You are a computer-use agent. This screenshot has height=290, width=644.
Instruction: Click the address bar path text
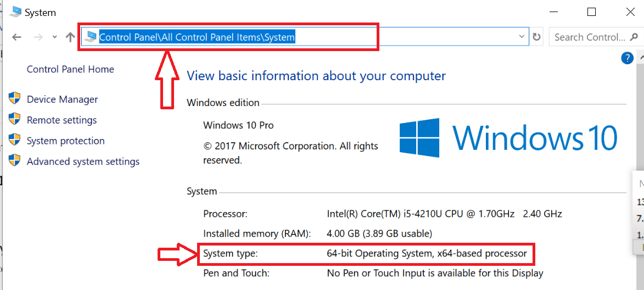(x=197, y=37)
